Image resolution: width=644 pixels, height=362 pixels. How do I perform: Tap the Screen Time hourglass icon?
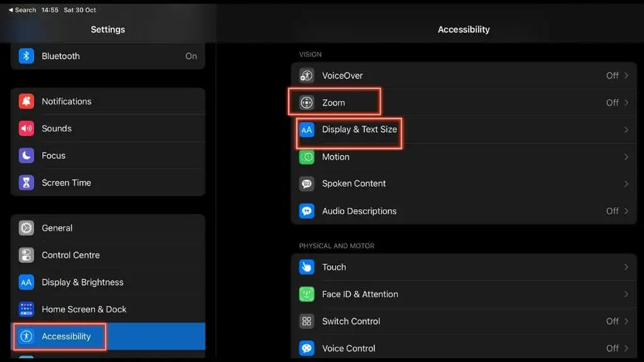tap(26, 183)
